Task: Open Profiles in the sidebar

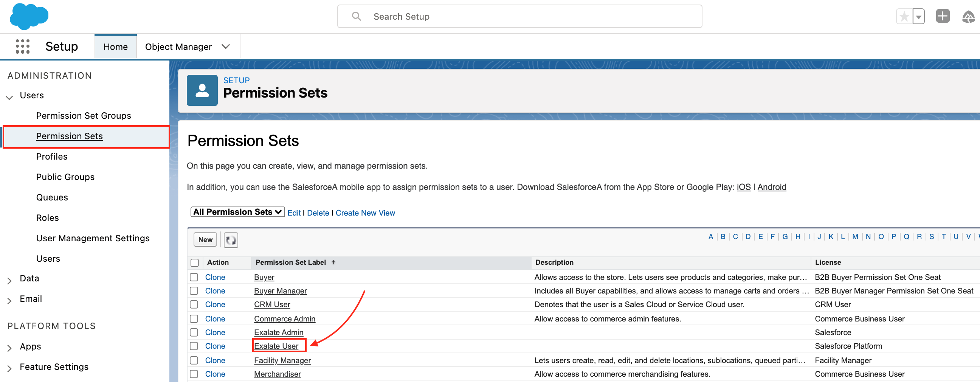Action: tap(52, 156)
